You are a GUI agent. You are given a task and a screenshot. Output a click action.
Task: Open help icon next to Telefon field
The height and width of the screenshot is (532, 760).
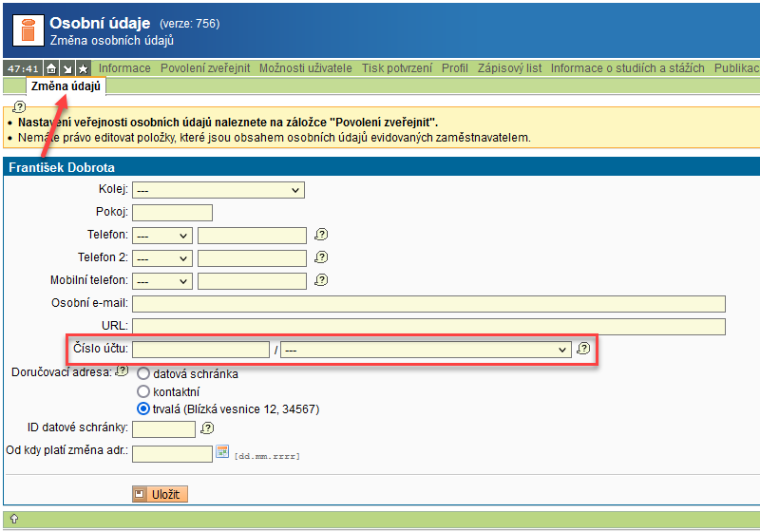pyautogui.click(x=321, y=235)
